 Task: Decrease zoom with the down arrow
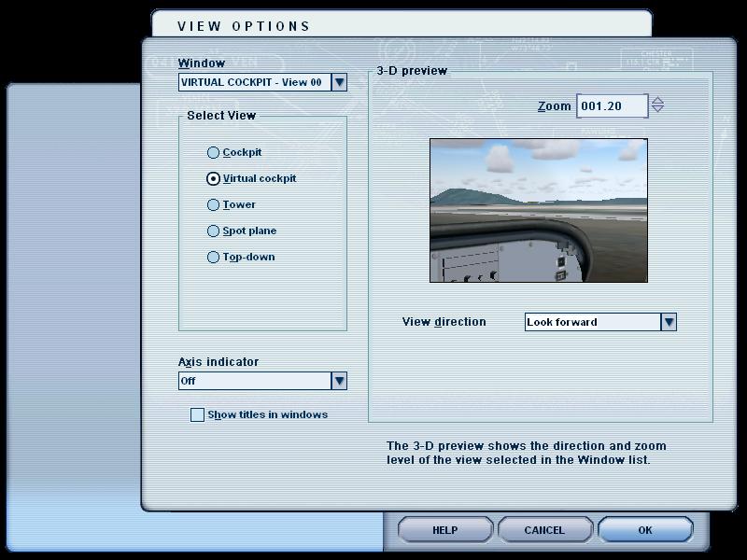(x=657, y=110)
